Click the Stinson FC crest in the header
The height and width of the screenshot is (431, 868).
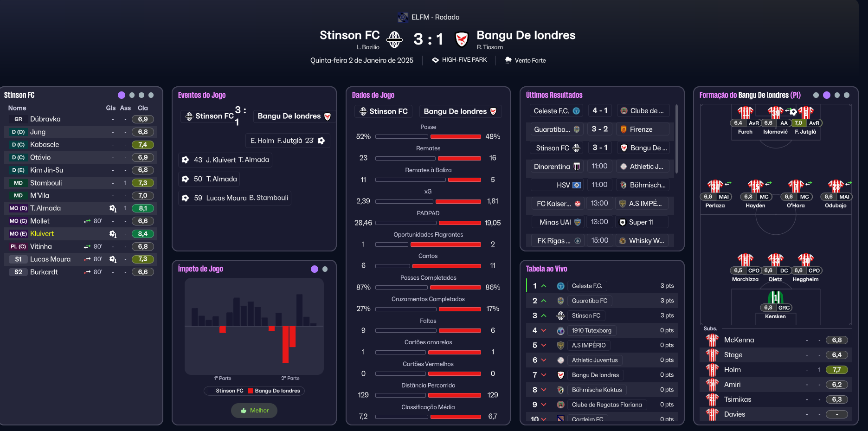tap(395, 39)
